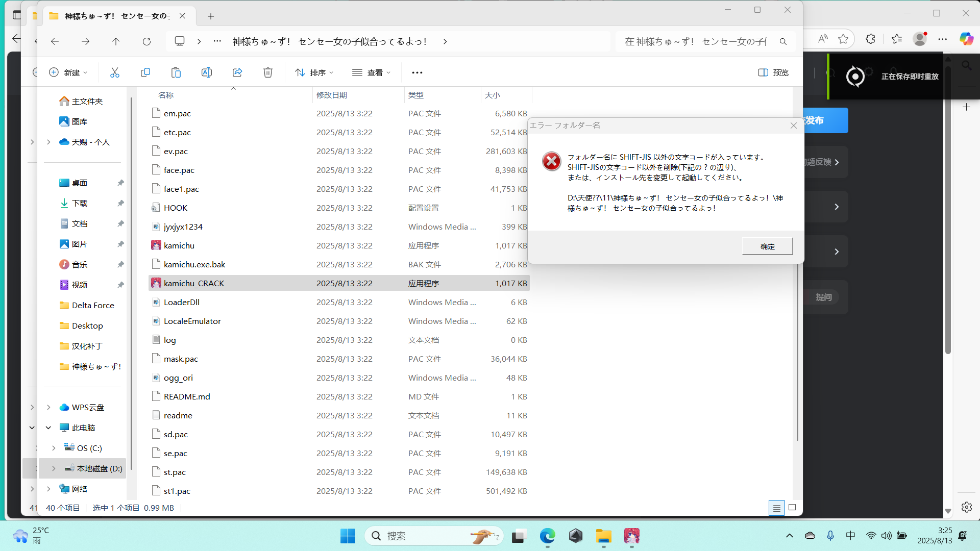Screen dimensions: 980x551
Task: Click the Paste icon in Explorer toolbar
Action: pyautogui.click(x=176, y=72)
